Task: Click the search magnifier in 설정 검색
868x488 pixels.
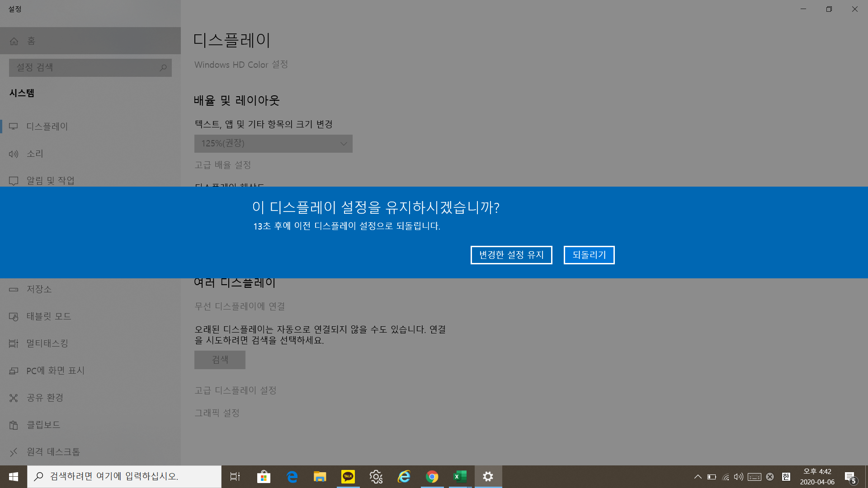Action: [x=163, y=68]
